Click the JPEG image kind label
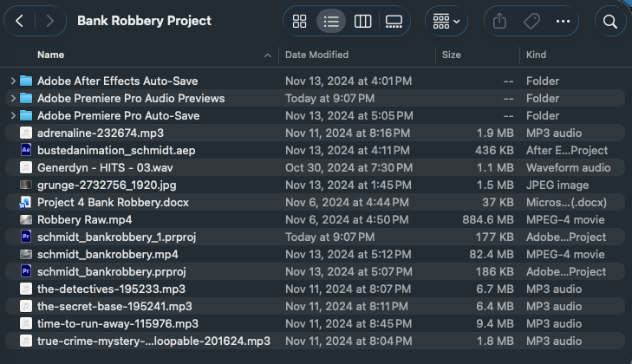 [x=557, y=185]
